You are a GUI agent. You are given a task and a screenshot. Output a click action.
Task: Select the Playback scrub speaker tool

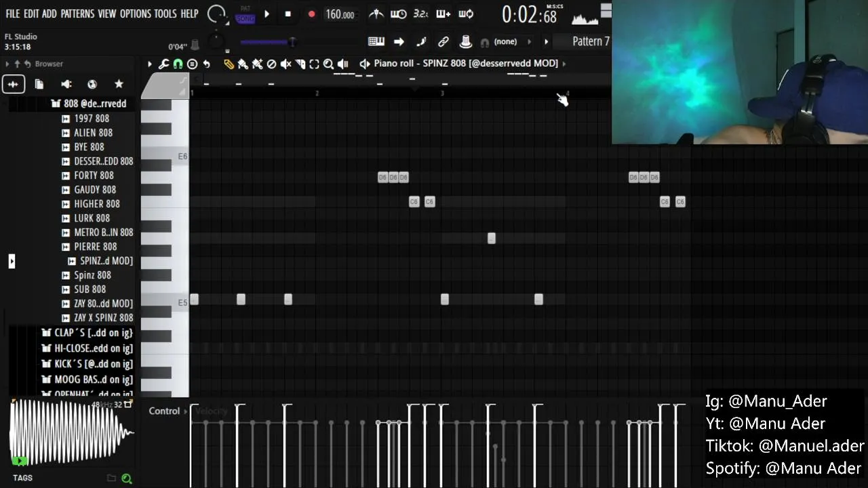(343, 64)
